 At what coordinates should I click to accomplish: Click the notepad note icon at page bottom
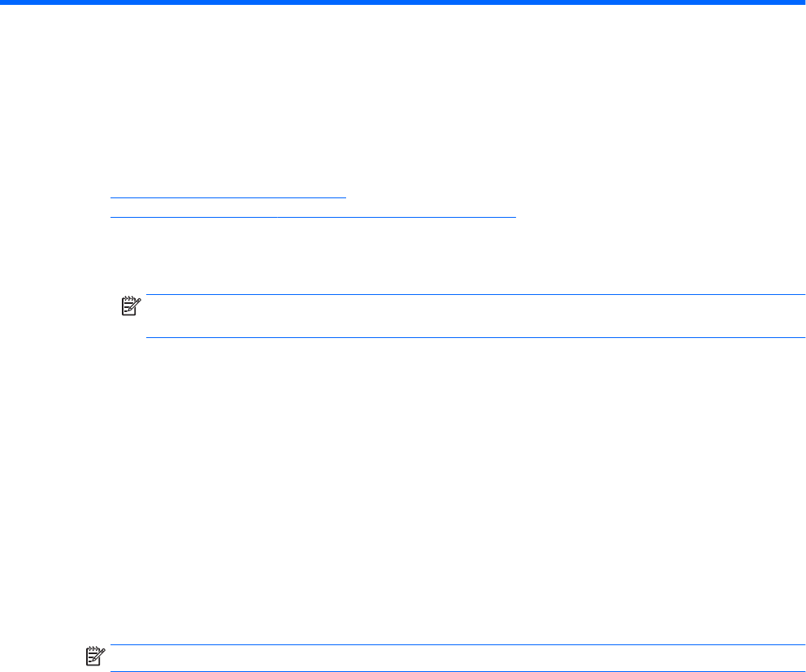96,657
